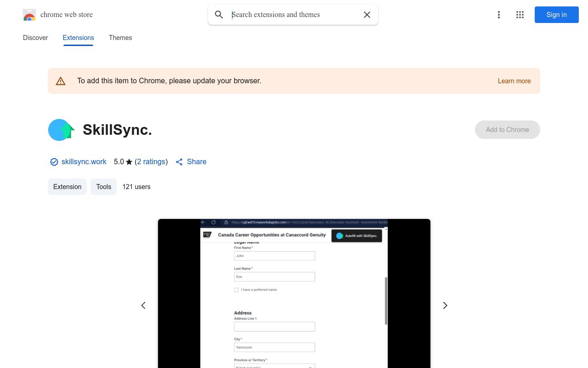588x368 pixels.
Task: Click the SkillSync. title heading
Action: click(x=117, y=130)
